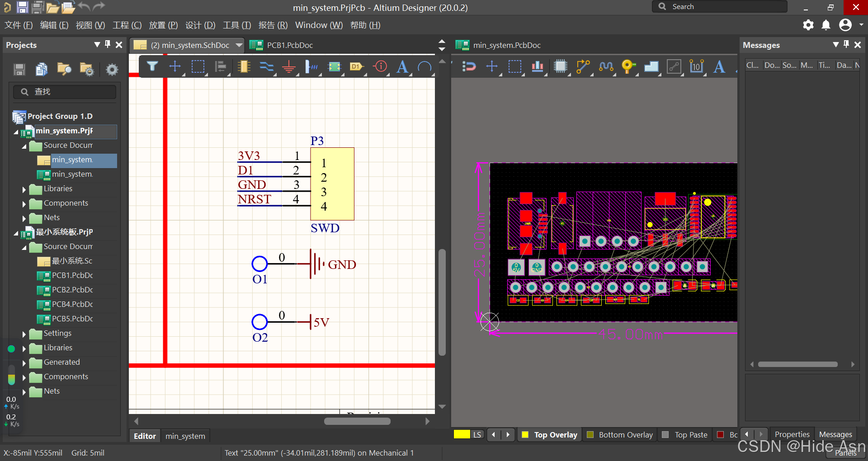
Task: Open the notifications bell
Action: [826, 25]
